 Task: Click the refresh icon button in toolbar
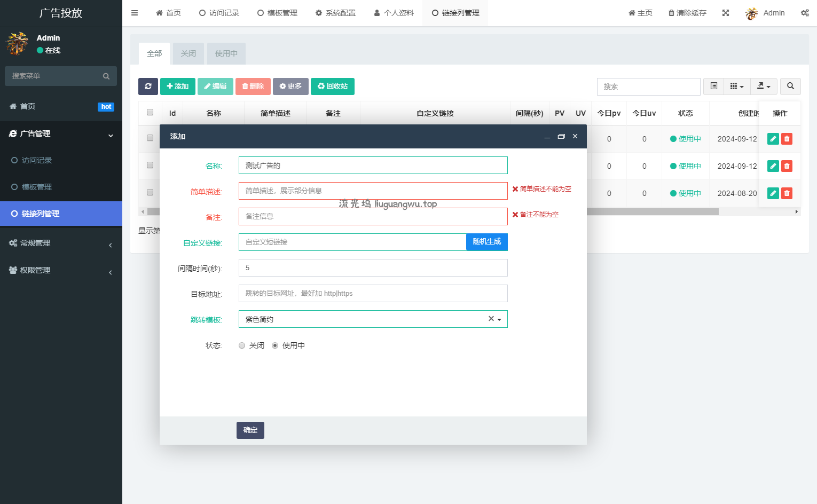(x=148, y=86)
